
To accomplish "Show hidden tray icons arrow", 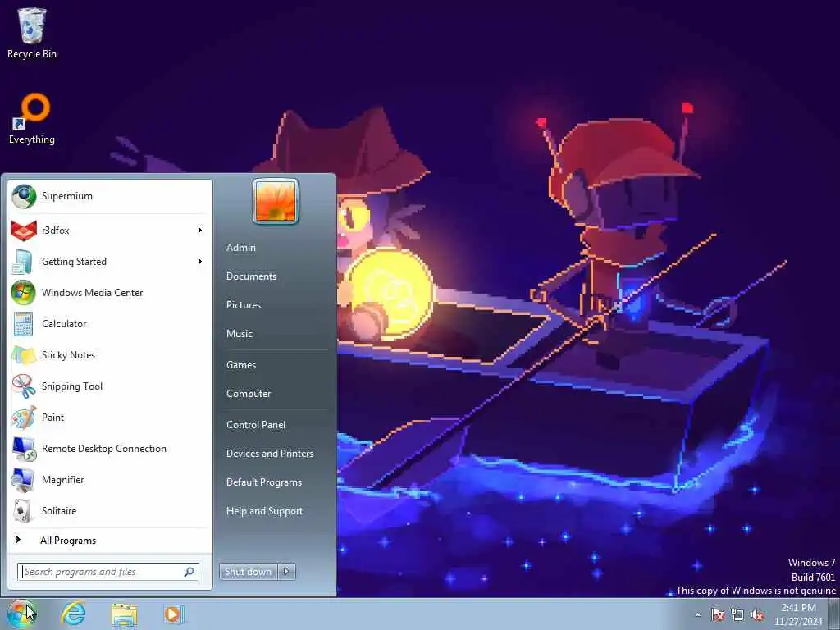I will pyautogui.click(x=698, y=615).
